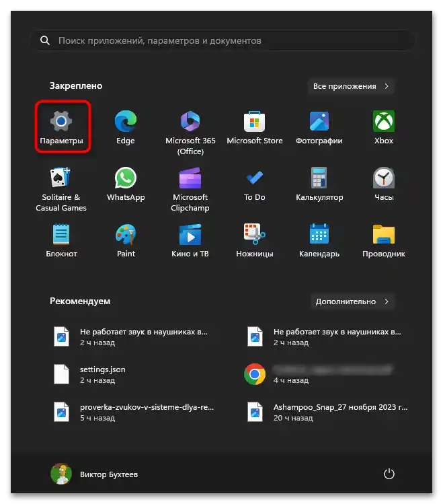Open the Xbox app

tap(384, 127)
